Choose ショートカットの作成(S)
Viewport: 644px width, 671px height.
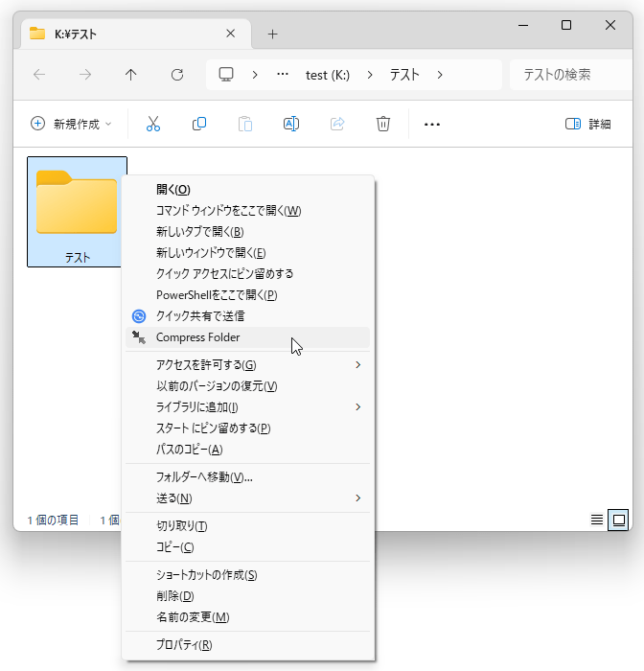tap(247, 574)
